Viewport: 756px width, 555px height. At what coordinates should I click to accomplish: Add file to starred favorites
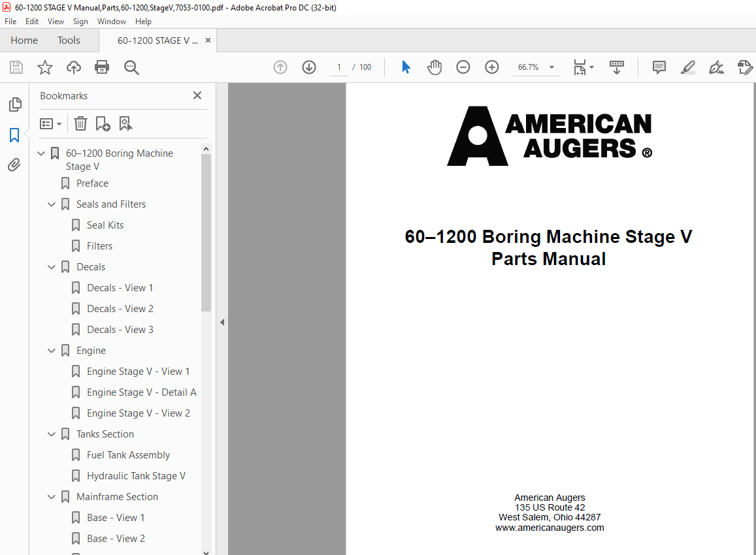click(x=45, y=67)
